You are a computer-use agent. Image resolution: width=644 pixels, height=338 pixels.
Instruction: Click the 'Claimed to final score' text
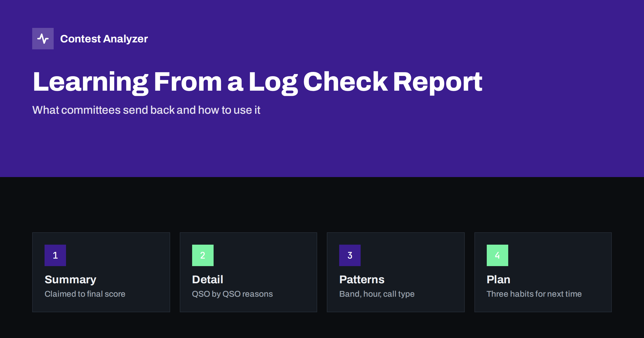click(x=85, y=294)
